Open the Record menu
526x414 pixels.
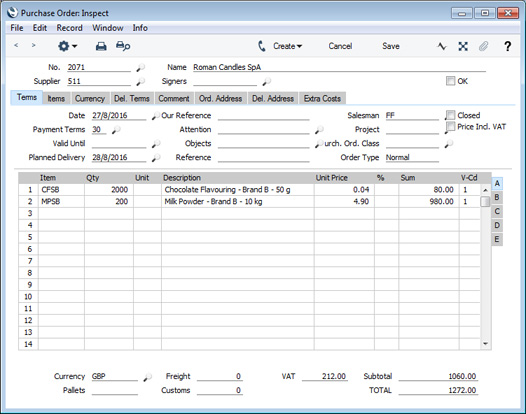[69, 28]
